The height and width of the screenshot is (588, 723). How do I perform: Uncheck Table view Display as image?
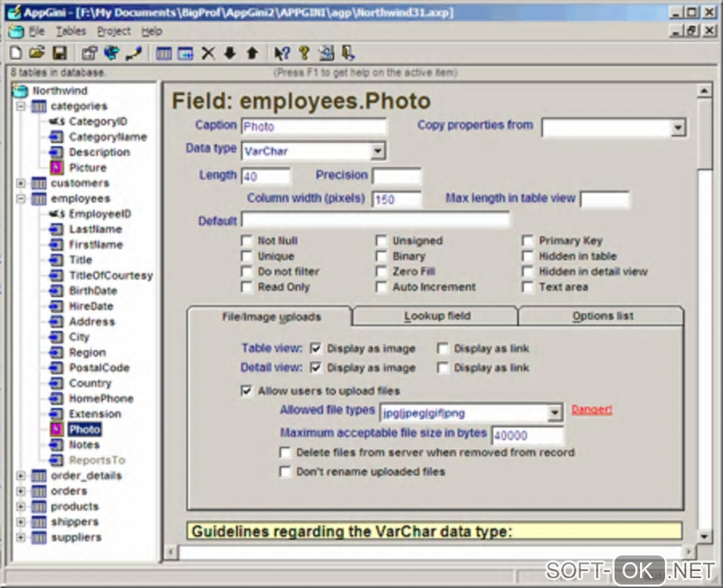316,349
